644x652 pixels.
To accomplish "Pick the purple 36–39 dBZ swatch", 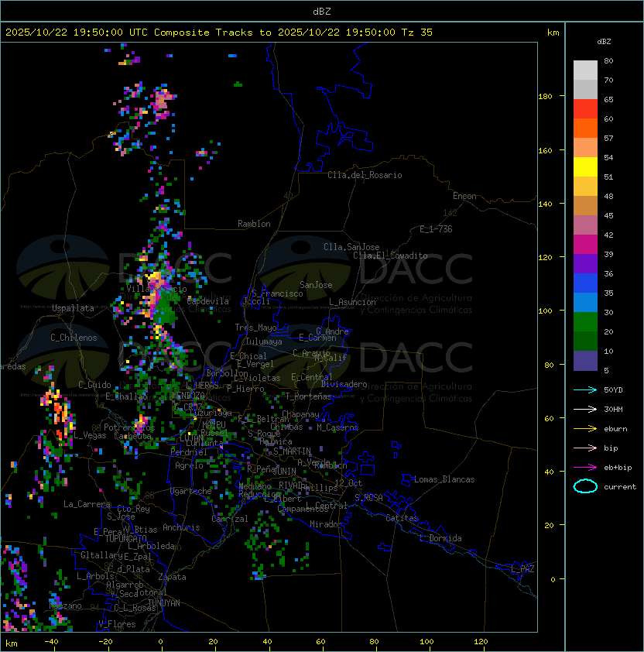I will pos(585,263).
